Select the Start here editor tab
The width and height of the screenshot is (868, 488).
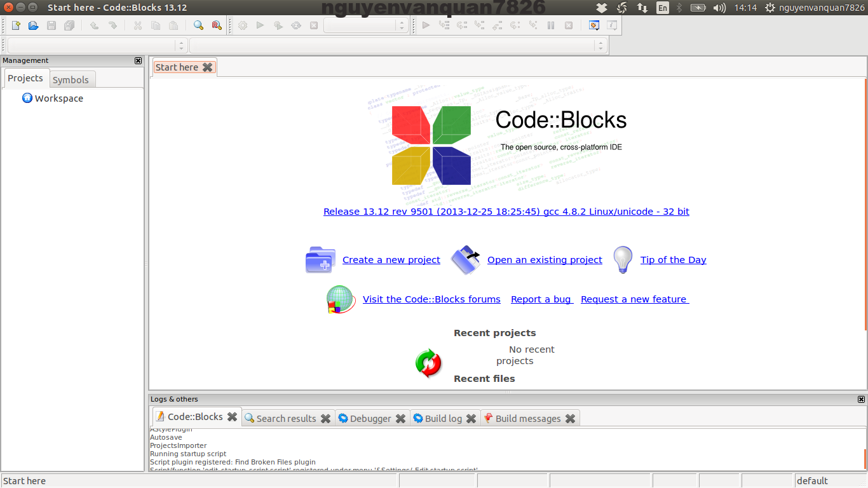tap(177, 67)
